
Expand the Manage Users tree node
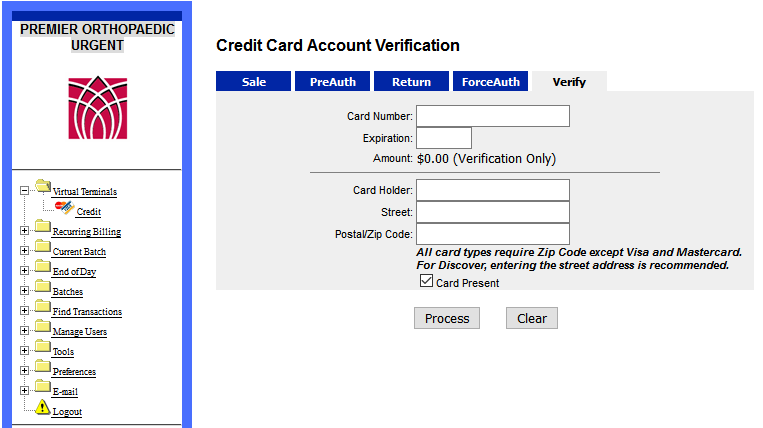(24, 330)
